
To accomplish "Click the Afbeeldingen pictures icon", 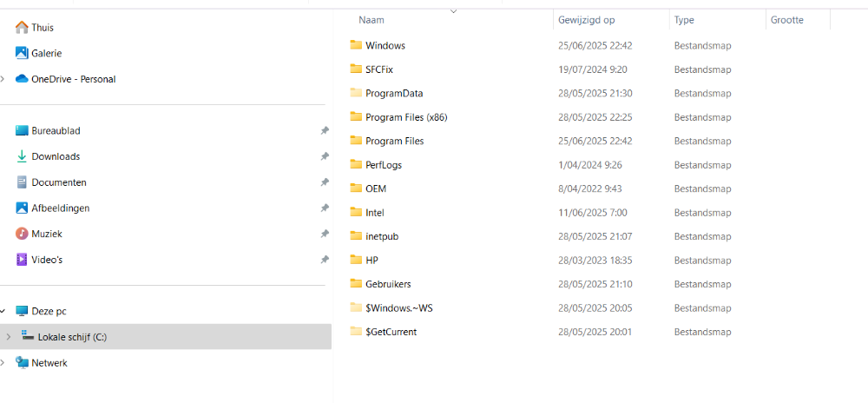I will tap(22, 208).
